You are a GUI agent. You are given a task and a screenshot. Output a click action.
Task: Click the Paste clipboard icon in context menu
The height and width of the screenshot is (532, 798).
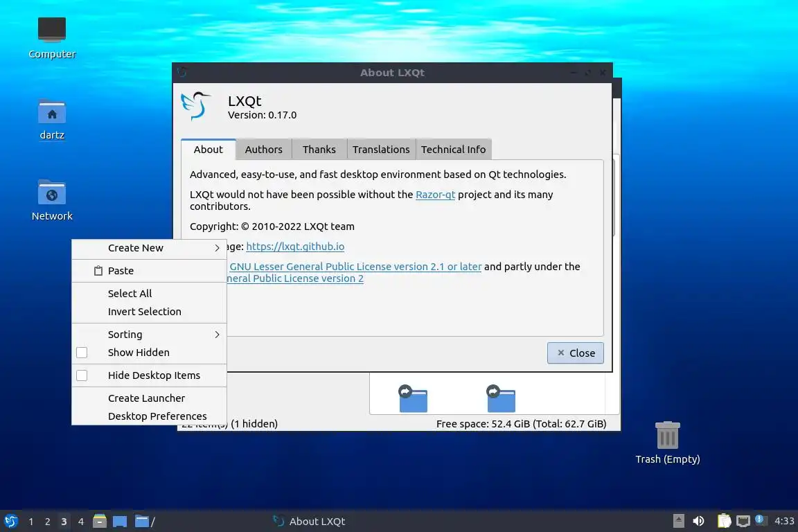[x=98, y=271]
